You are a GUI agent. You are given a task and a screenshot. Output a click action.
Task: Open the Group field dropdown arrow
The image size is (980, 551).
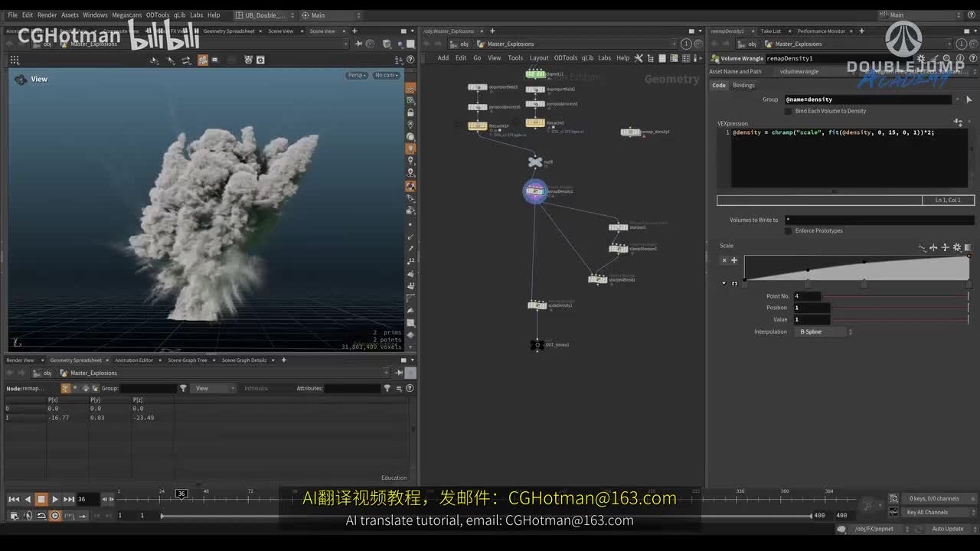(x=956, y=99)
